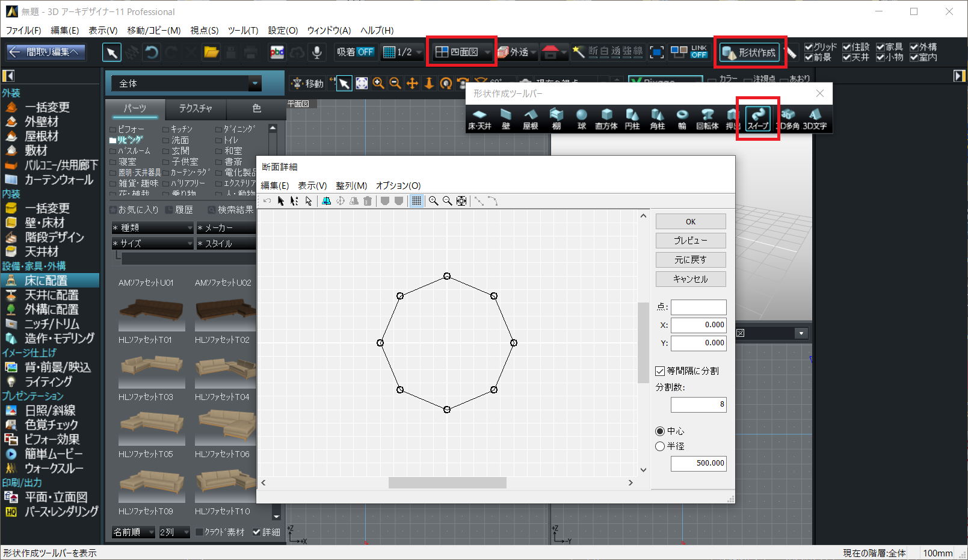The image size is (968, 560).
Task: Click the キャンセル button
Action: coord(690,279)
